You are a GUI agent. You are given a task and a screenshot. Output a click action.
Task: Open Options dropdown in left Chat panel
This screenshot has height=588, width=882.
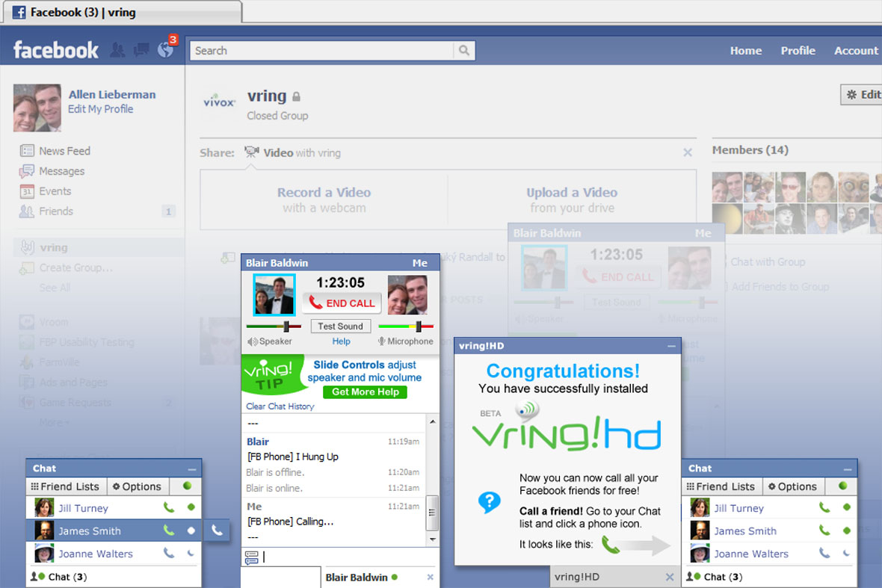(137, 486)
